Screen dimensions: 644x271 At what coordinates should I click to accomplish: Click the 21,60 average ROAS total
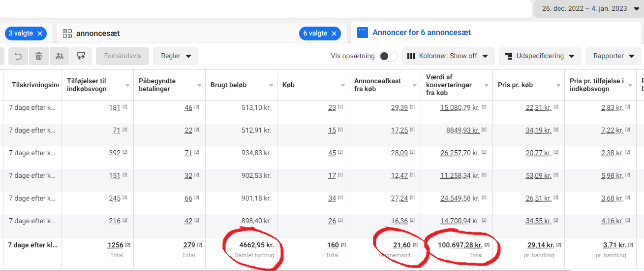pos(402,245)
